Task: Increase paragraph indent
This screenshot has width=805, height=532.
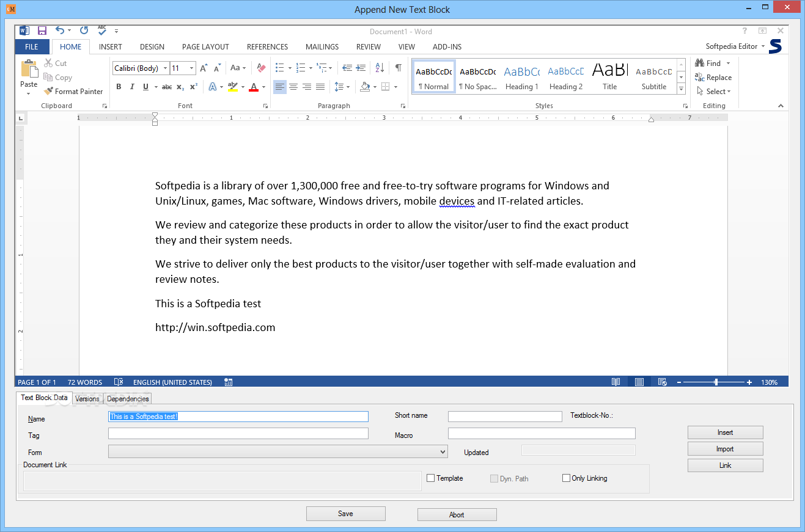Action: [361, 68]
